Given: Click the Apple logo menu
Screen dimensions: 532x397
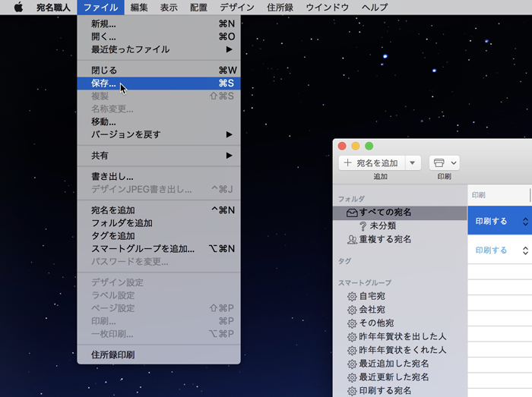Looking at the screenshot, I should click(x=18, y=8).
